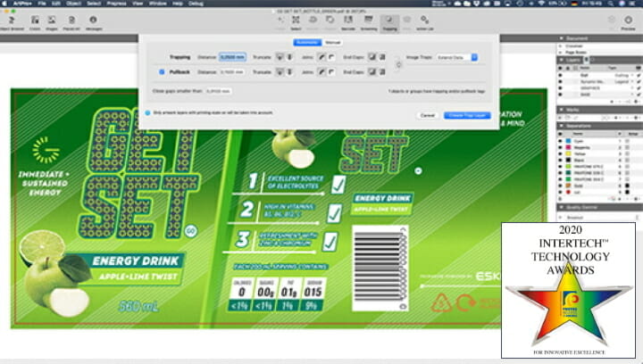Open the Prepress menu
The height and width of the screenshot is (364, 643).
(x=116, y=4)
